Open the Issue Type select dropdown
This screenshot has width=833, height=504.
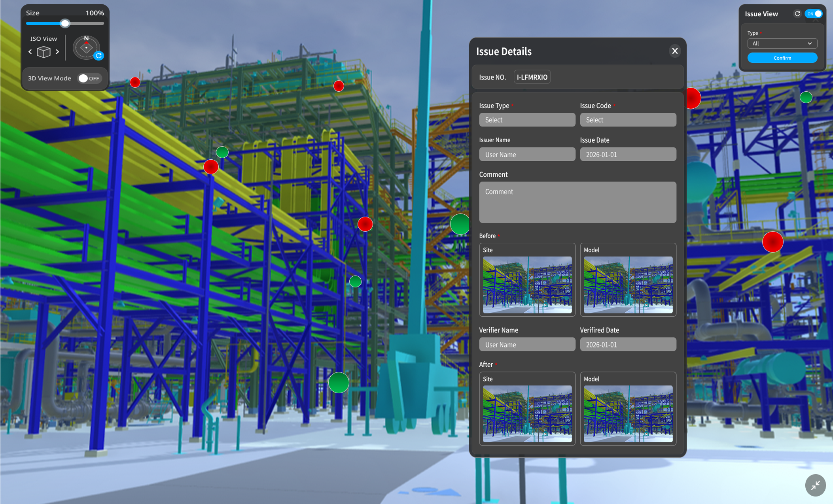(x=527, y=120)
